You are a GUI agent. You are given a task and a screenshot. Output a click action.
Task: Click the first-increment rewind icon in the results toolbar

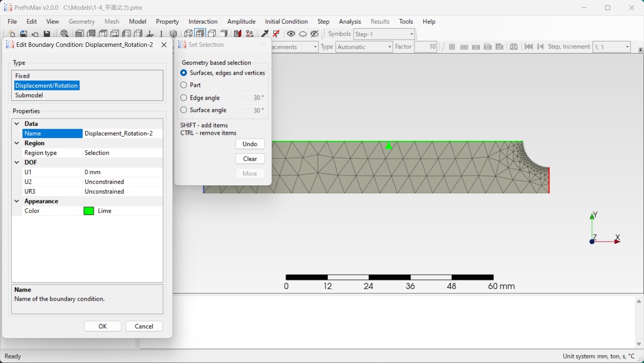[x=529, y=47]
